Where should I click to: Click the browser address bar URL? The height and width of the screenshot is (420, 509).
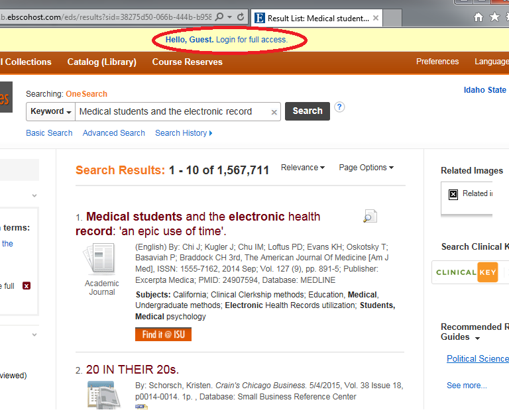[x=106, y=17]
